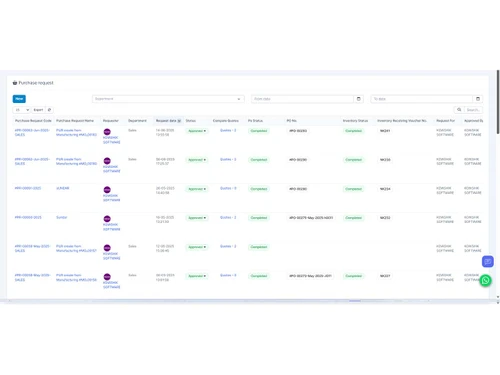Click the requester avatar in PR-00058 row
This screenshot has height=375, width=500.
(x=107, y=277)
